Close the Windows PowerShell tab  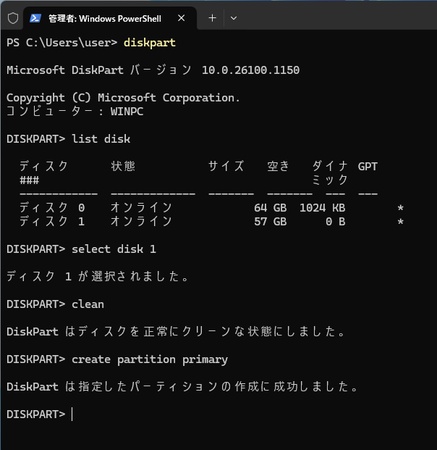181,18
